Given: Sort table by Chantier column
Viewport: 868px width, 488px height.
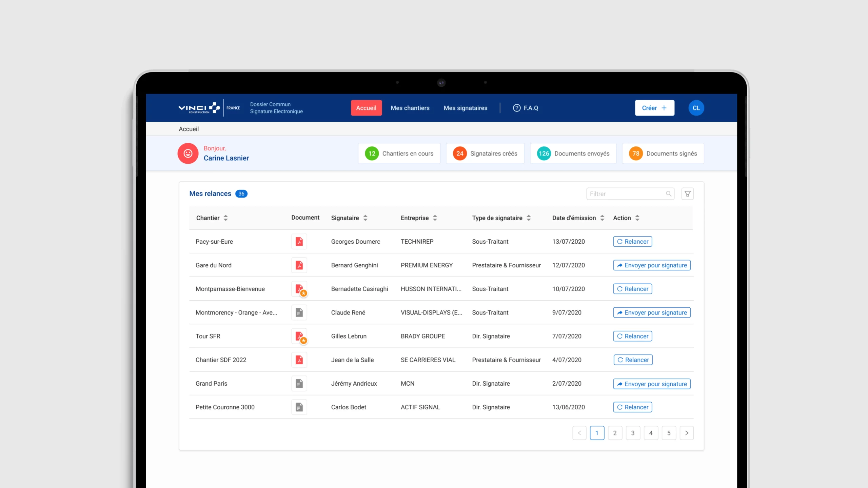Looking at the screenshot, I should point(225,218).
